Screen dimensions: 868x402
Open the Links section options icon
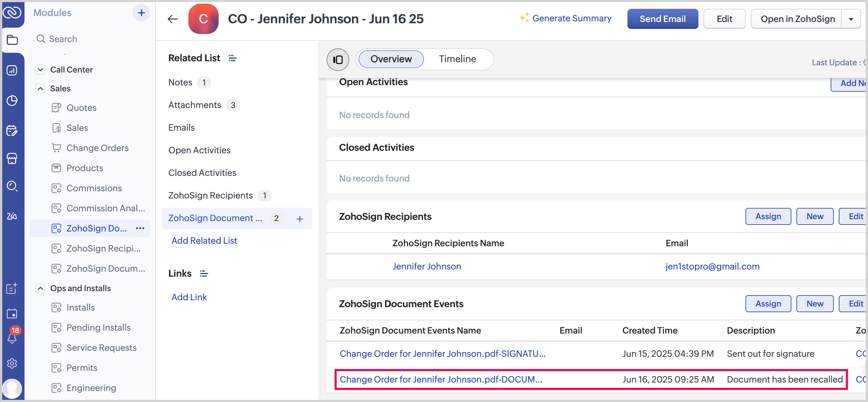(x=204, y=273)
